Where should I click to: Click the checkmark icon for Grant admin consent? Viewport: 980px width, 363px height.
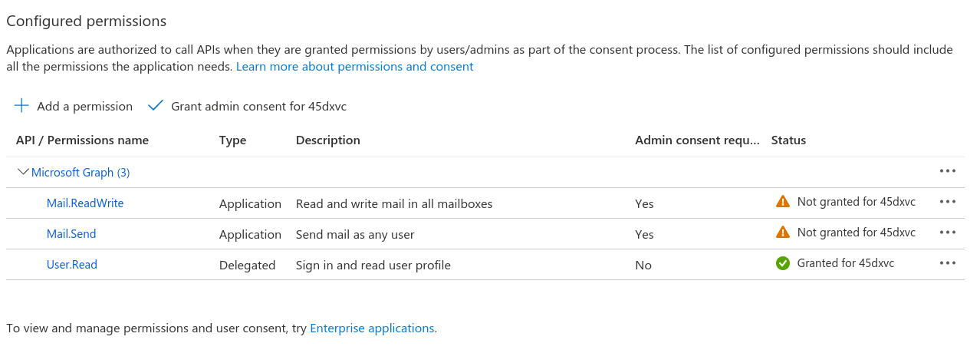pos(156,106)
